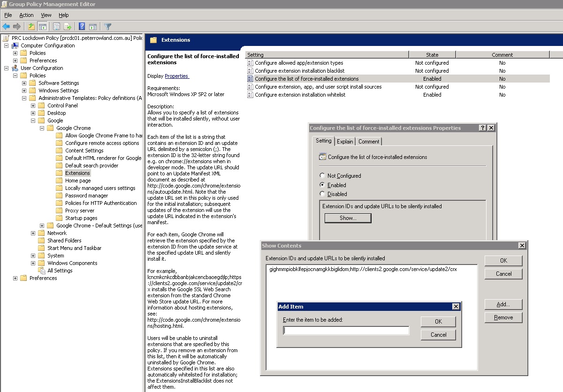Select the Up One Level folder icon
Image resolution: width=563 pixels, height=392 pixels.
32,26
